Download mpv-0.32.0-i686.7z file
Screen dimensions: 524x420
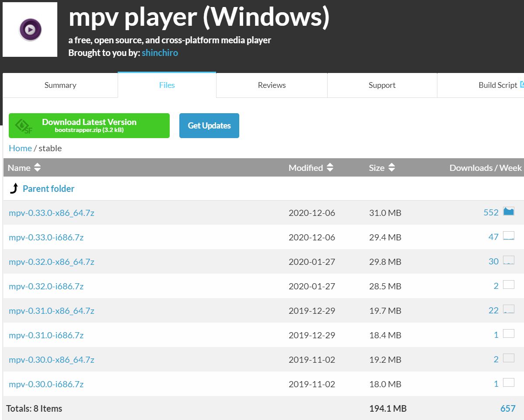46,286
